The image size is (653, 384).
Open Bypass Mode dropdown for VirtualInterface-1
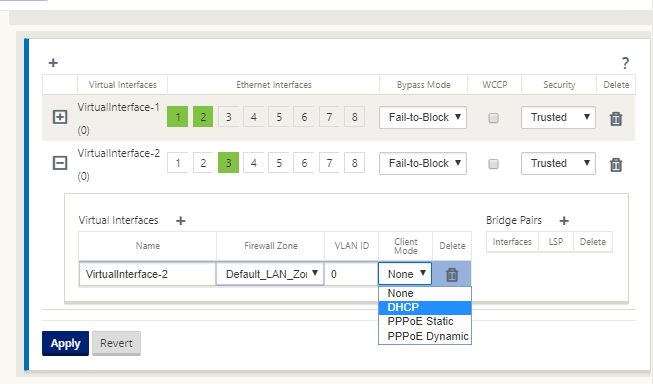(x=423, y=117)
